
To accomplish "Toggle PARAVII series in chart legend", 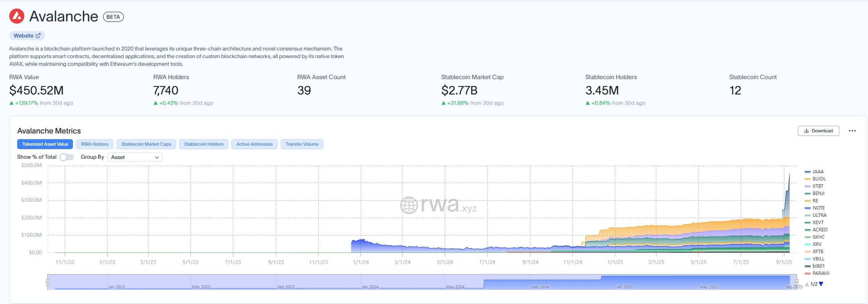I will (817, 273).
